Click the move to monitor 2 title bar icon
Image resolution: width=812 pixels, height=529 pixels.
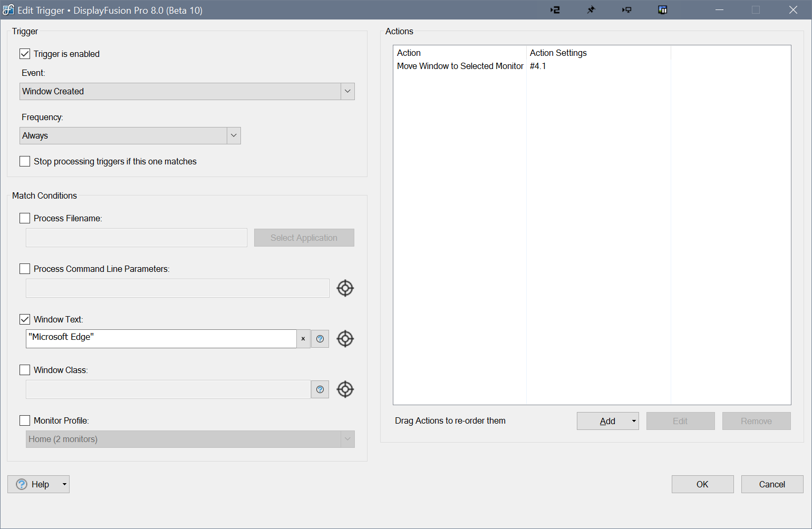tap(555, 10)
